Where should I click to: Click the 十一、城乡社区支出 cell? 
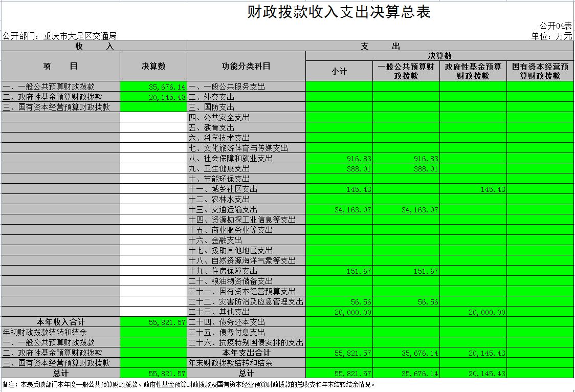click(x=246, y=189)
